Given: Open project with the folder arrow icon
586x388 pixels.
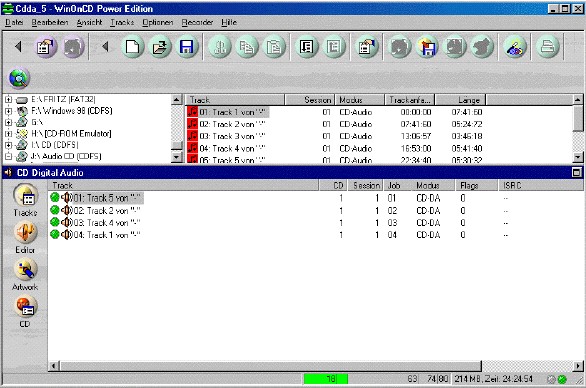Looking at the screenshot, I should pyautogui.click(x=160, y=47).
